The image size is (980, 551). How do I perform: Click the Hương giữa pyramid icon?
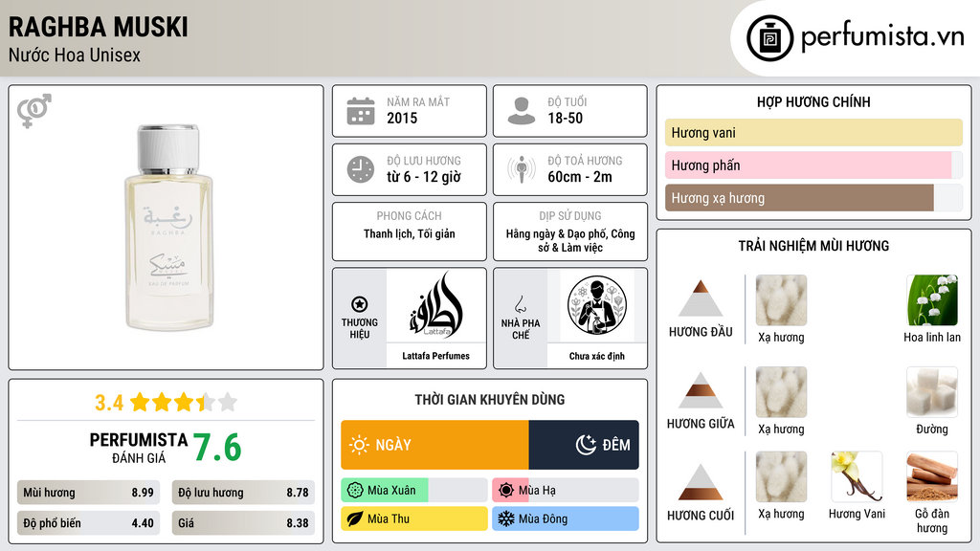[701, 390]
